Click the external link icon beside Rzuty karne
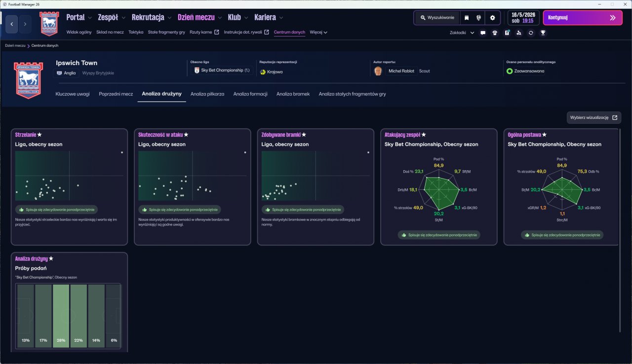Viewport: 632px width, 364px height. coord(216,33)
